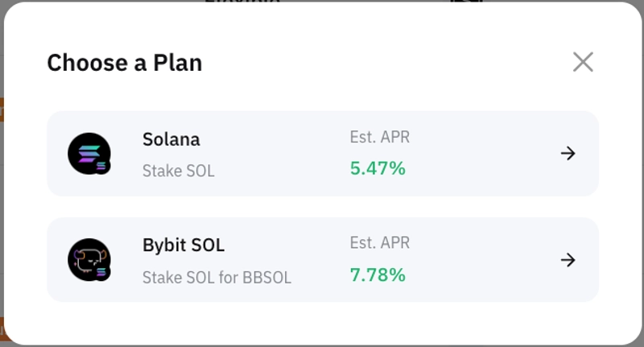The image size is (644, 347).
Task: Open Bybit SOL plan using its arrow
Action: click(568, 260)
